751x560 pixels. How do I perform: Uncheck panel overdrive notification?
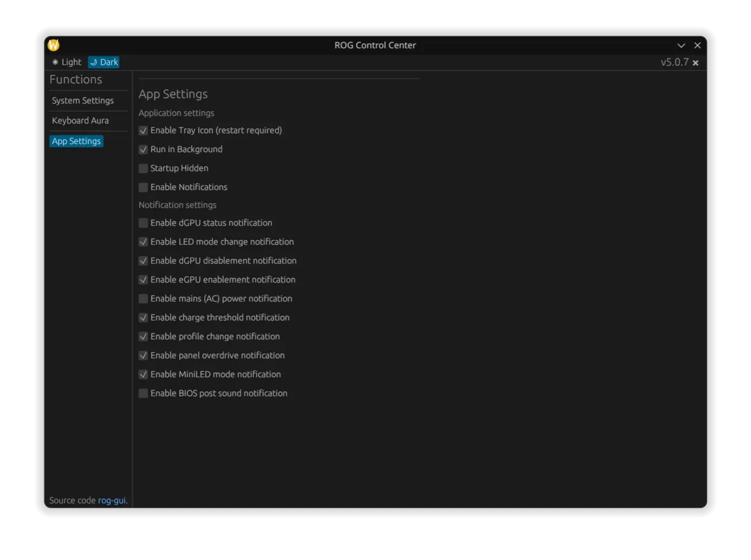point(143,355)
